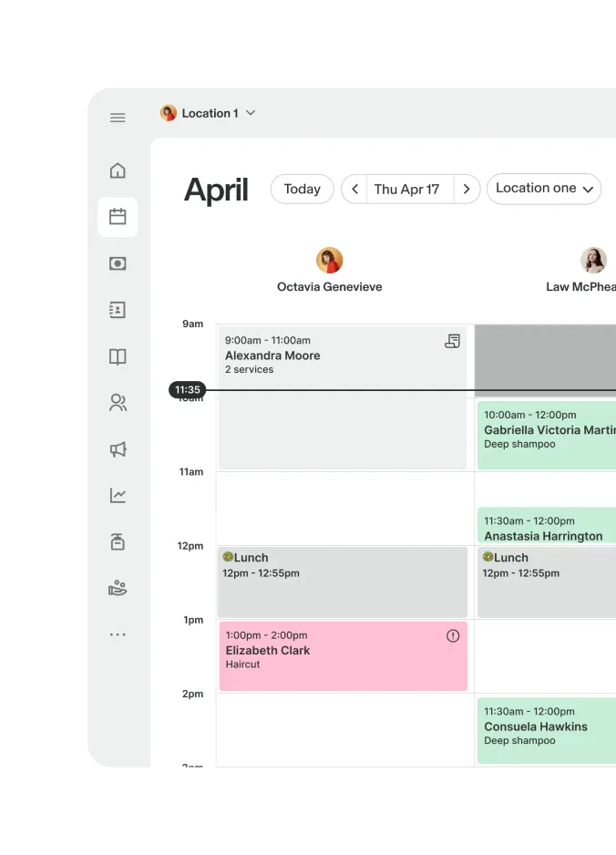616x855 pixels.
Task: Advance to the next day with the right arrow
Action: click(467, 189)
